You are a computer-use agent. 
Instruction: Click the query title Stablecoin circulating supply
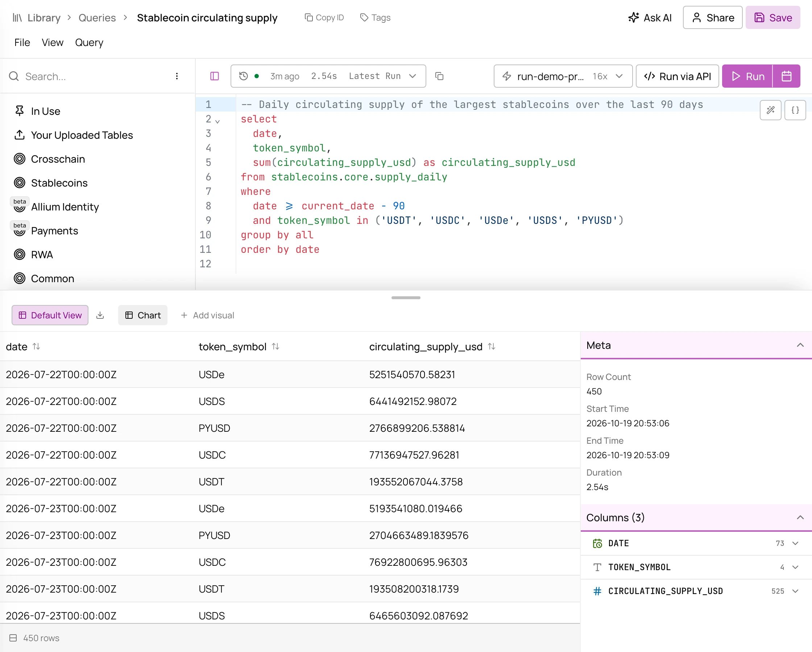[207, 18]
